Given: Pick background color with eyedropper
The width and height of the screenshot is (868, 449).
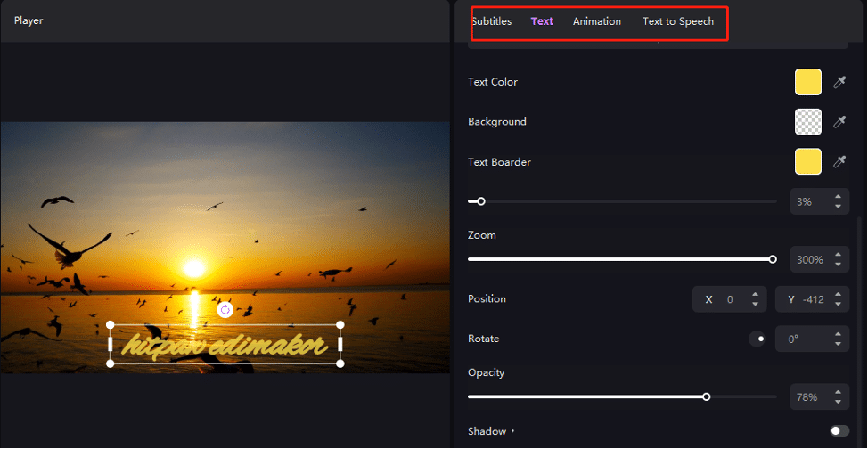Looking at the screenshot, I should coord(839,122).
